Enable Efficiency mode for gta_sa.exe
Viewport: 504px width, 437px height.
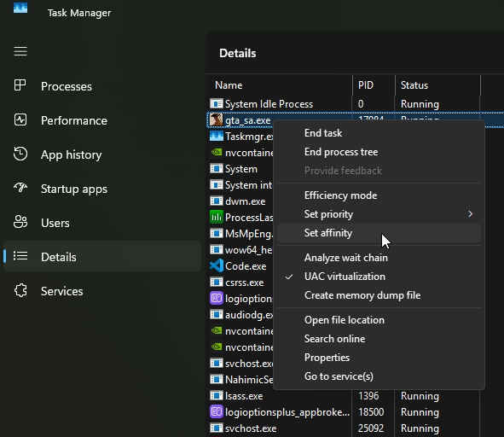pos(379,195)
